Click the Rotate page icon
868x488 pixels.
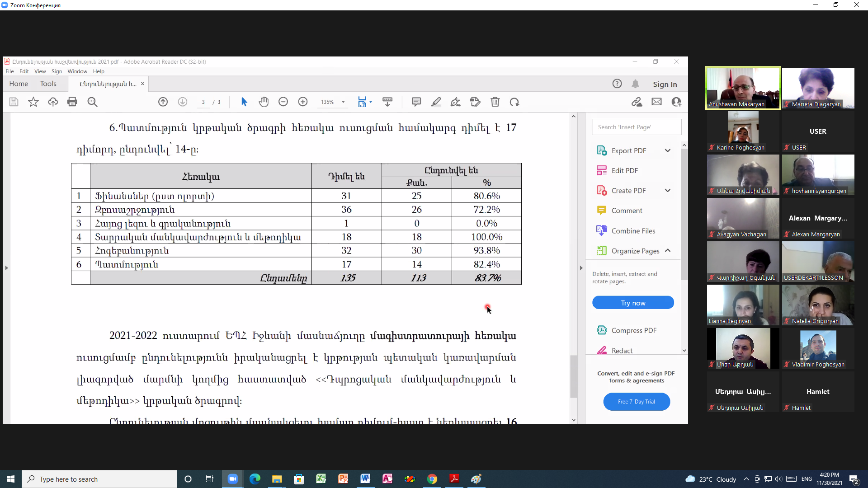[514, 102]
